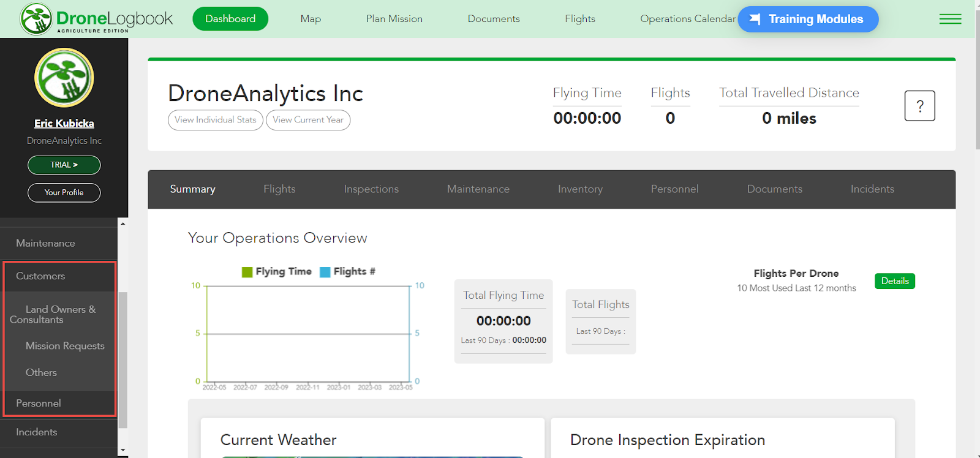Click the Your Operations Overview heading

pos(277,238)
